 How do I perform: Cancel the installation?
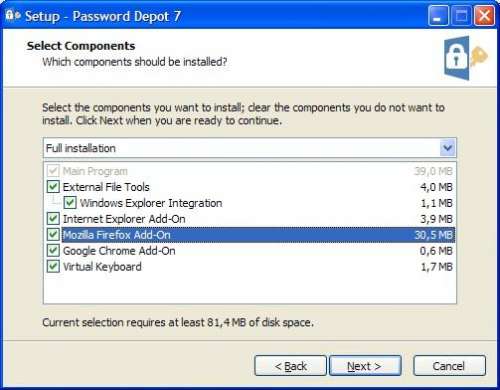[449, 366]
